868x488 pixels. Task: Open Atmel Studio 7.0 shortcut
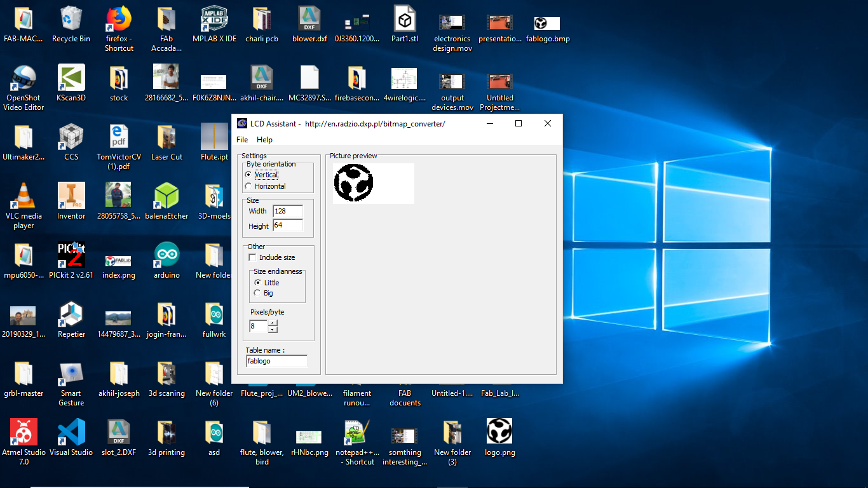pos(24,432)
